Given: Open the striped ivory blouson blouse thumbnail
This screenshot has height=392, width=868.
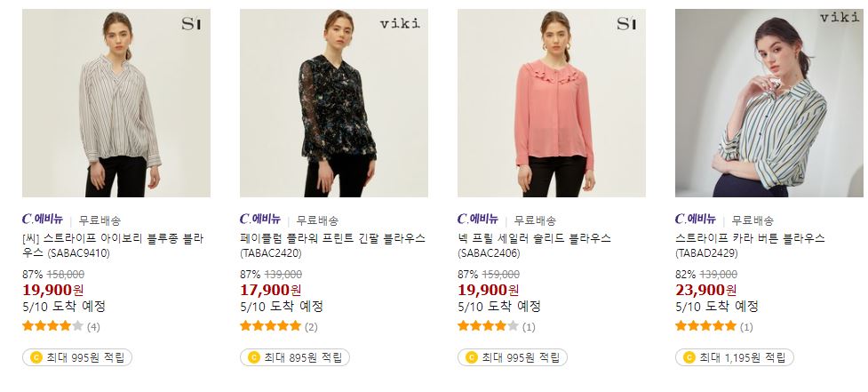Looking at the screenshot, I should coord(116,103).
